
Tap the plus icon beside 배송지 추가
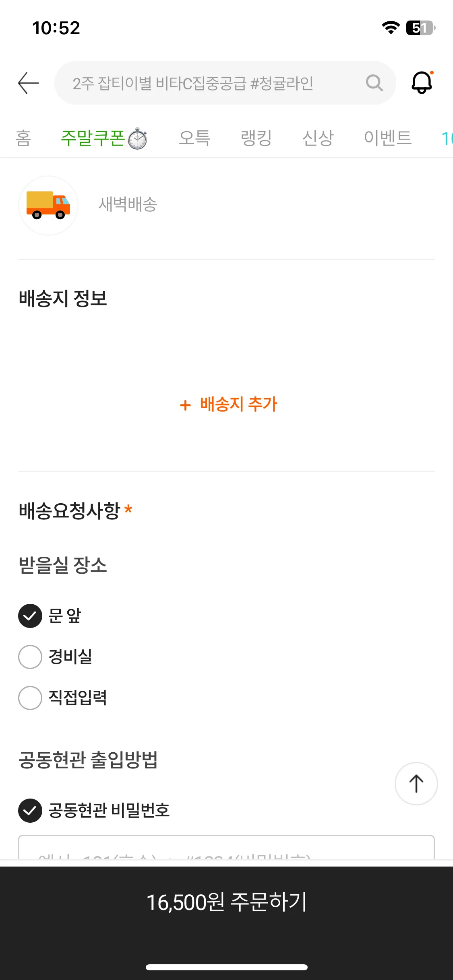coord(185,405)
